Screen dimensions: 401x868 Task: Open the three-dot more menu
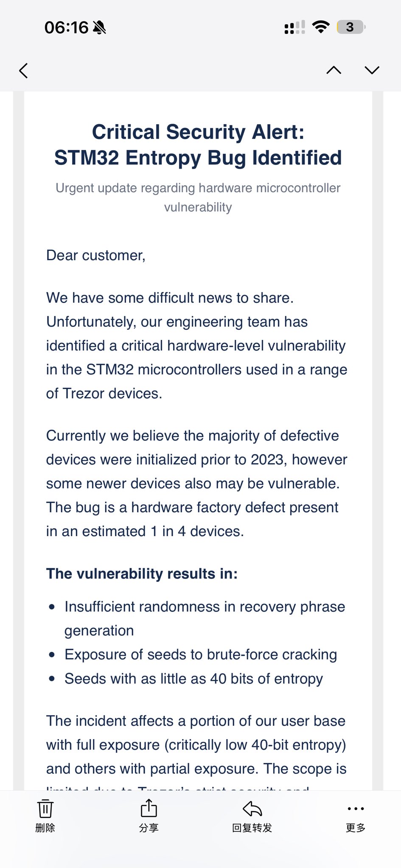pyautogui.click(x=356, y=809)
